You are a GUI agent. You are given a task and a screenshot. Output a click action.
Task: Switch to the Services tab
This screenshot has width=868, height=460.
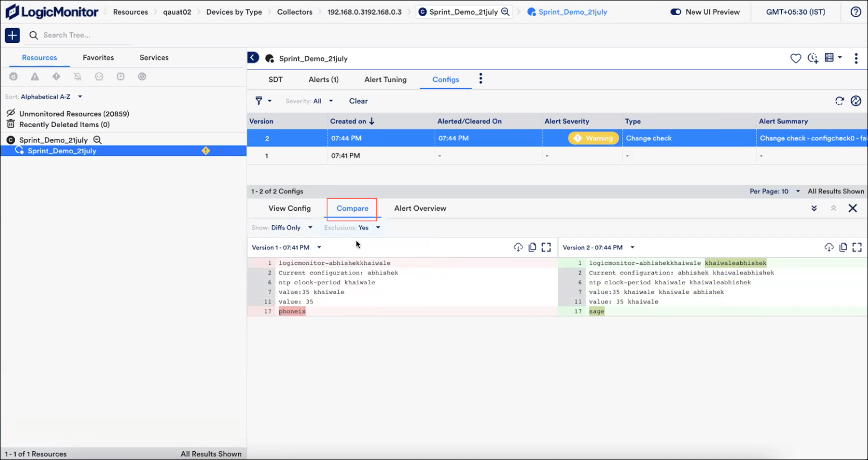154,57
